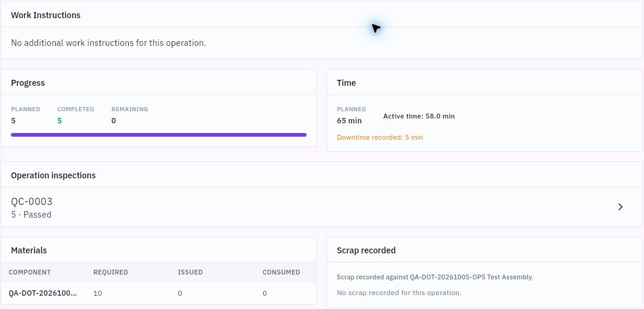Click the ISSUED column header
Viewport: 644px width, 309px height.
190,273
